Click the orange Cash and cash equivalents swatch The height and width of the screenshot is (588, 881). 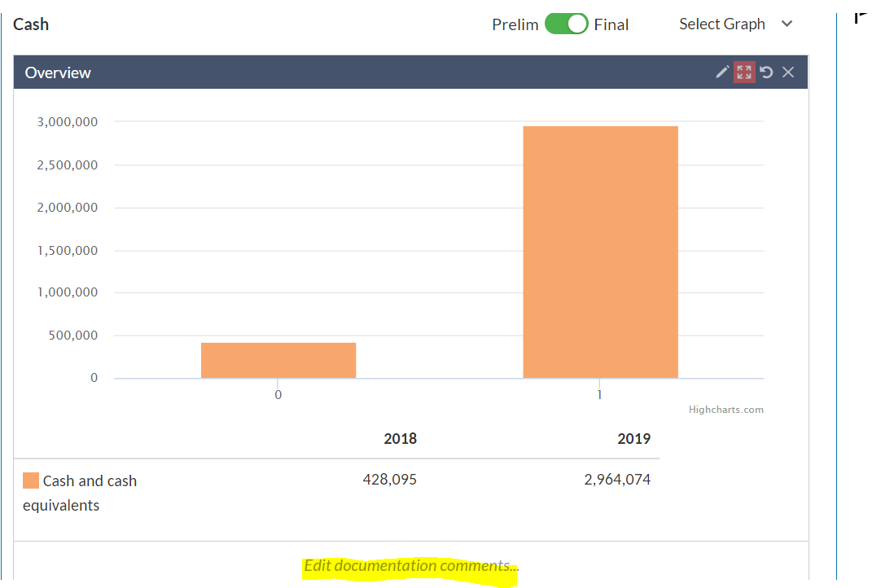pos(31,480)
